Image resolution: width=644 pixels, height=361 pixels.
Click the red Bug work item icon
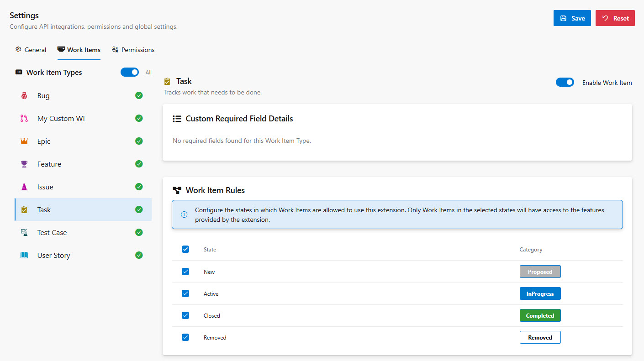(24, 96)
